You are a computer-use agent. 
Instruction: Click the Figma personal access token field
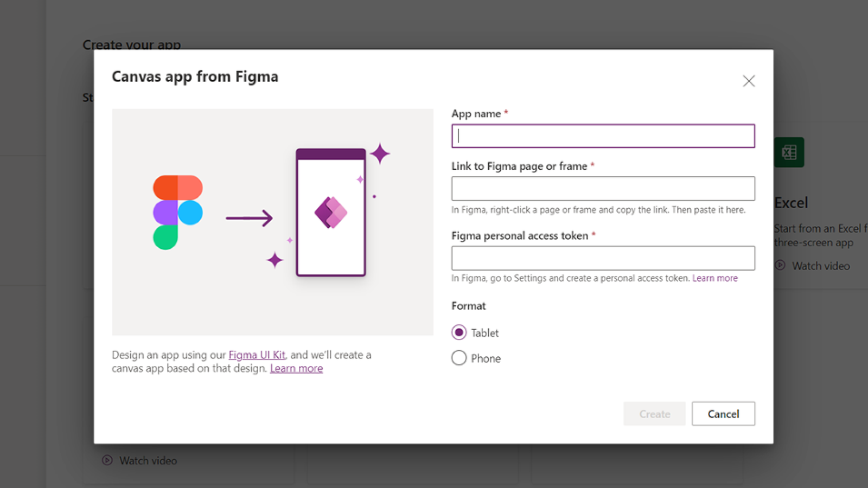[603, 258]
